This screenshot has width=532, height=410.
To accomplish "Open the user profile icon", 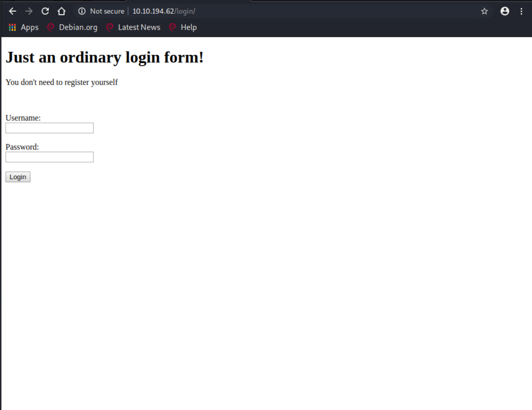I will (505, 11).
